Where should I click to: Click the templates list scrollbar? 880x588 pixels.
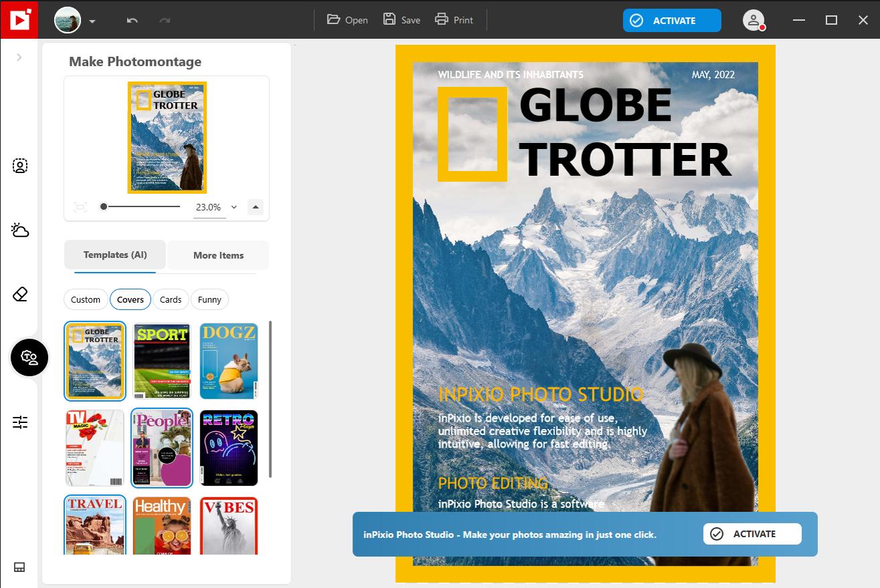(x=270, y=398)
